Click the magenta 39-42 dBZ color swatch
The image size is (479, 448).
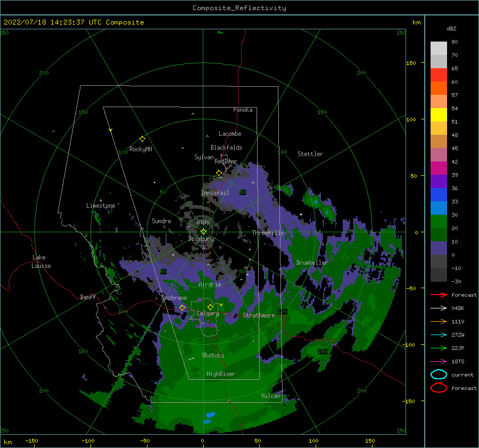pyautogui.click(x=439, y=168)
